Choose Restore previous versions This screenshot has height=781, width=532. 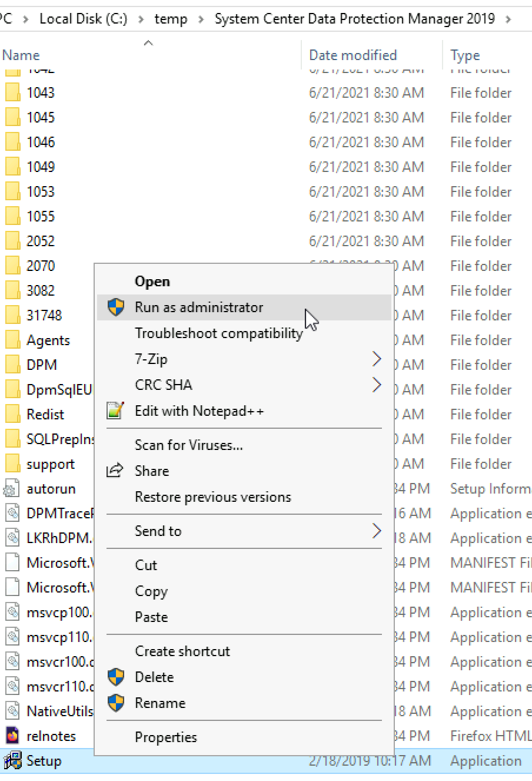coord(213,497)
